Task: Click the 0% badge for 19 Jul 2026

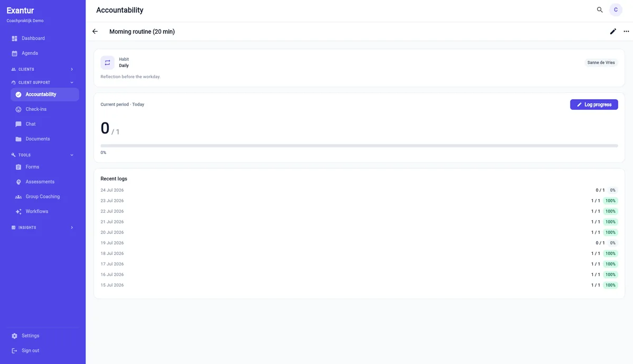Action: coord(612,243)
